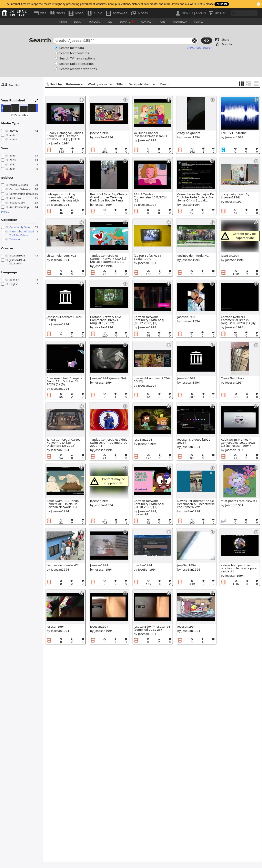Image resolution: width=262 pixels, height=868 pixels.
Task: Open the Texts section icon
Action: 52,13
